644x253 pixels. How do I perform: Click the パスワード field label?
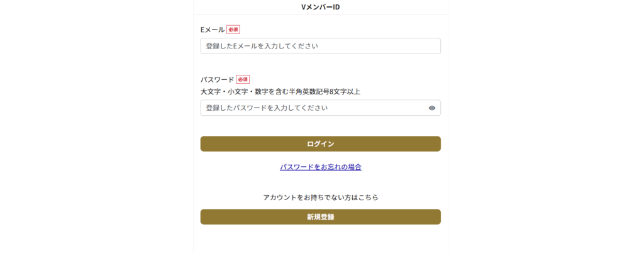click(217, 79)
